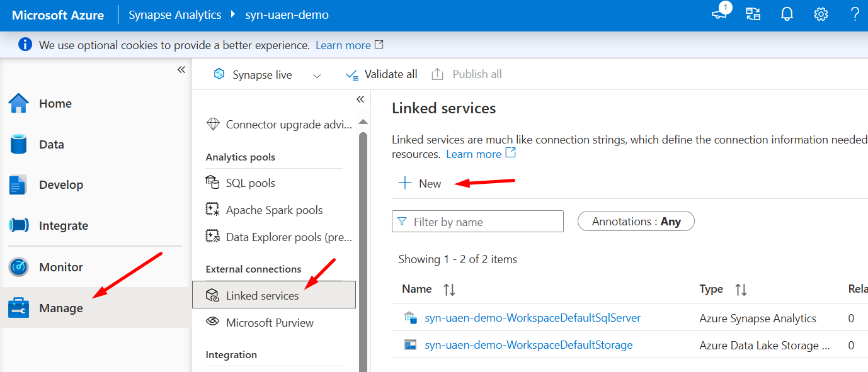868x372 pixels.
Task: Toggle sorting by Type column
Action: click(x=740, y=289)
